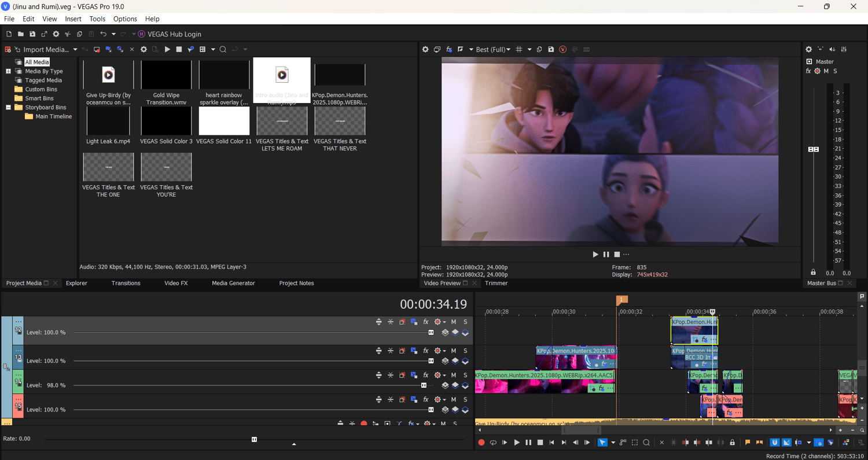Open Master Bus audio properties gear
The image size is (868, 460).
click(808, 49)
